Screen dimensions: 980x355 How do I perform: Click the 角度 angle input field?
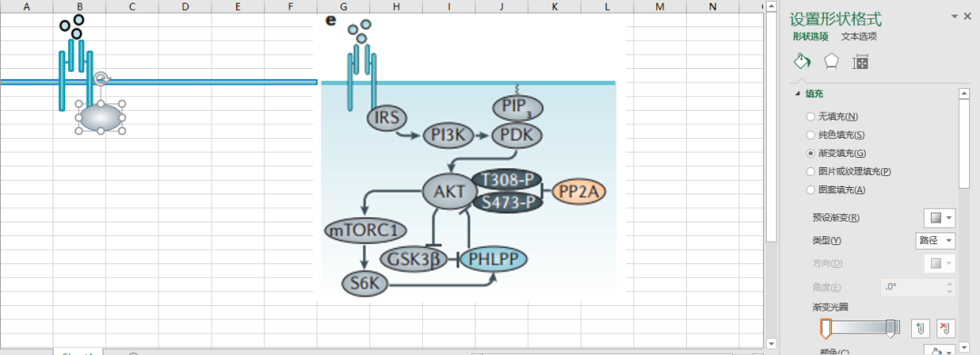[x=913, y=287]
